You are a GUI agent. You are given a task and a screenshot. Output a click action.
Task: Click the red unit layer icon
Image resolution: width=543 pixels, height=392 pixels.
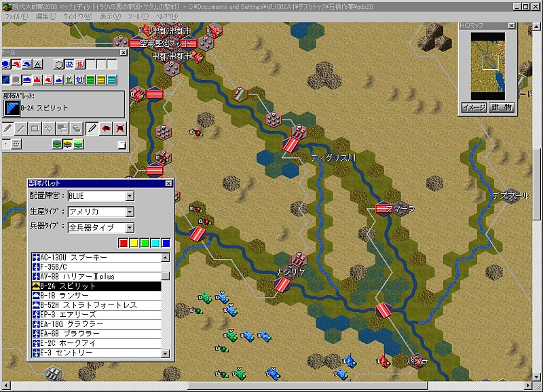point(48,80)
